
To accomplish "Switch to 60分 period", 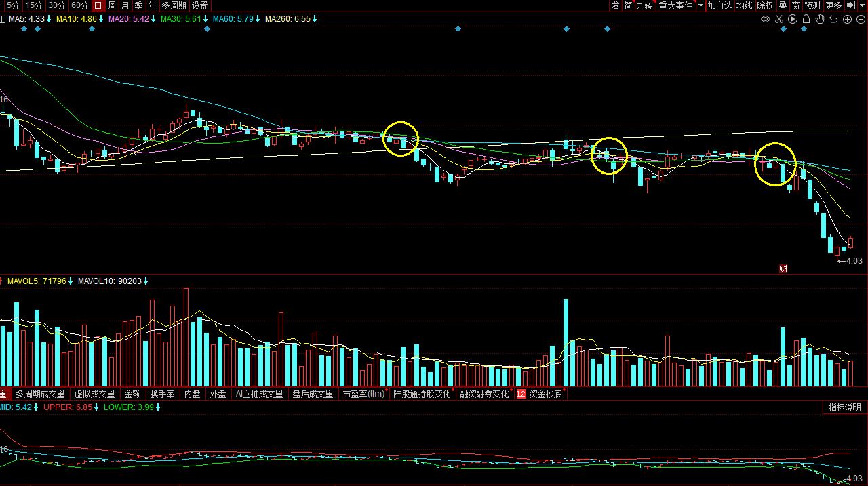I will (79, 5).
